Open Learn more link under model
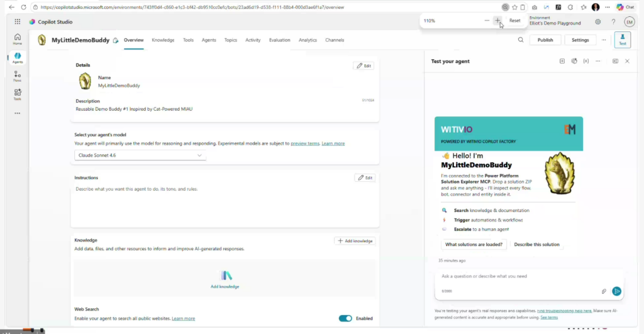The height and width of the screenshot is (334, 644). click(x=333, y=143)
